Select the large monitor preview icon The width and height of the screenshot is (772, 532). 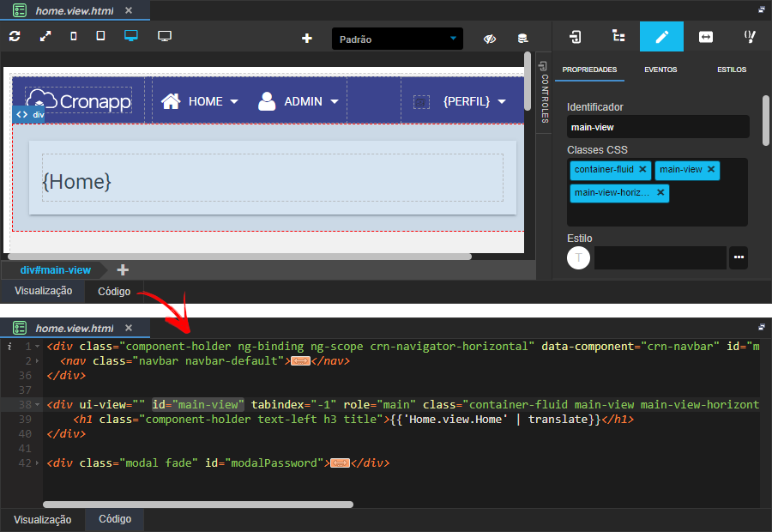tap(165, 36)
